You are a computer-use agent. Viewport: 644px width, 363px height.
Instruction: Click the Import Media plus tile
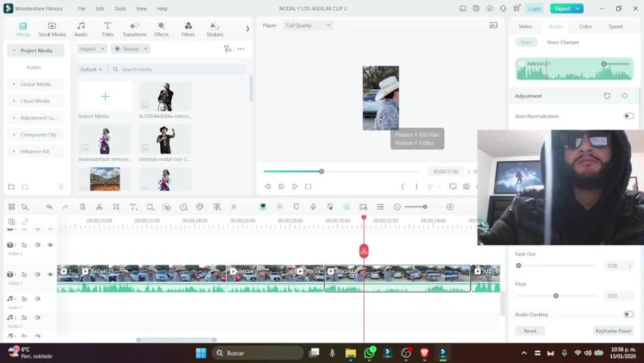click(x=105, y=96)
